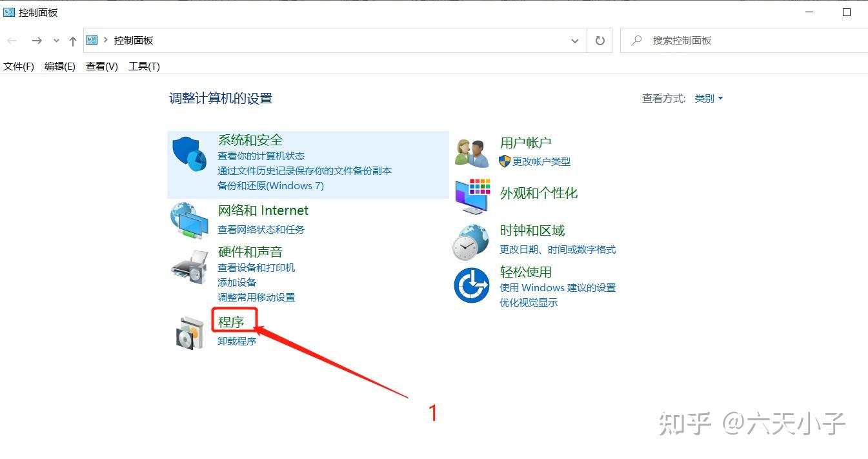Click the 控制面板 breadcrumb in address bar
The height and width of the screenshot is (459, 868).
tap(134, 41)
